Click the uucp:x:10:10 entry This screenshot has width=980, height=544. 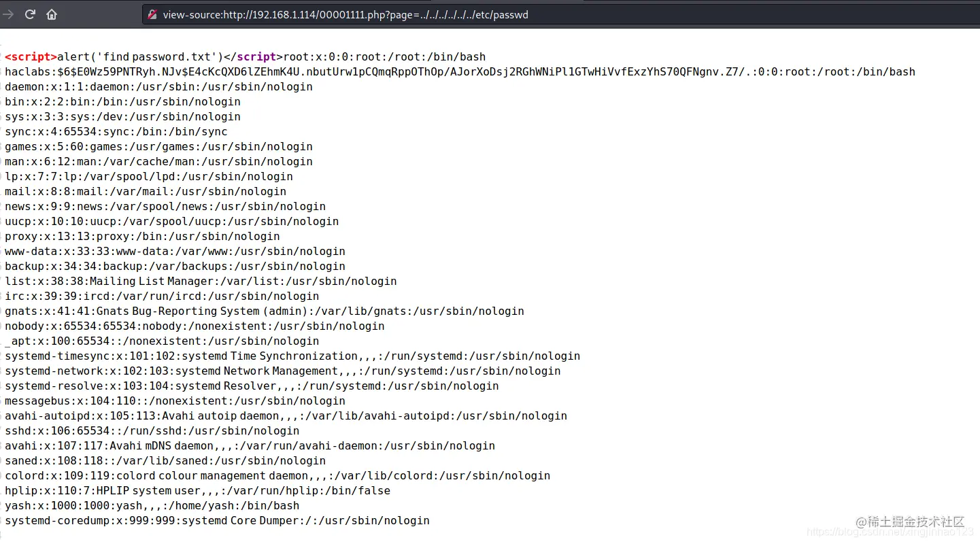pyautogui.click(x=171, y=221)
